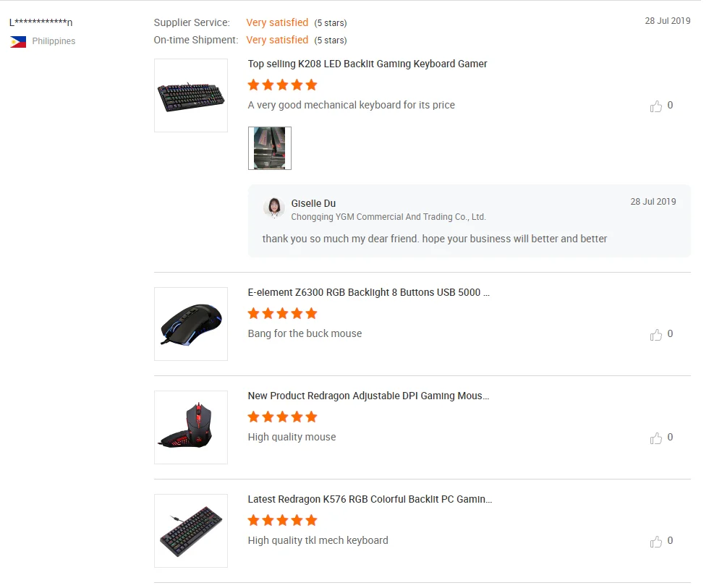Screen dimensions: 722x588
Task: Like the K208 keyboard review with thumbs-up
Action: pyautogui.click(x=656, y=106)
